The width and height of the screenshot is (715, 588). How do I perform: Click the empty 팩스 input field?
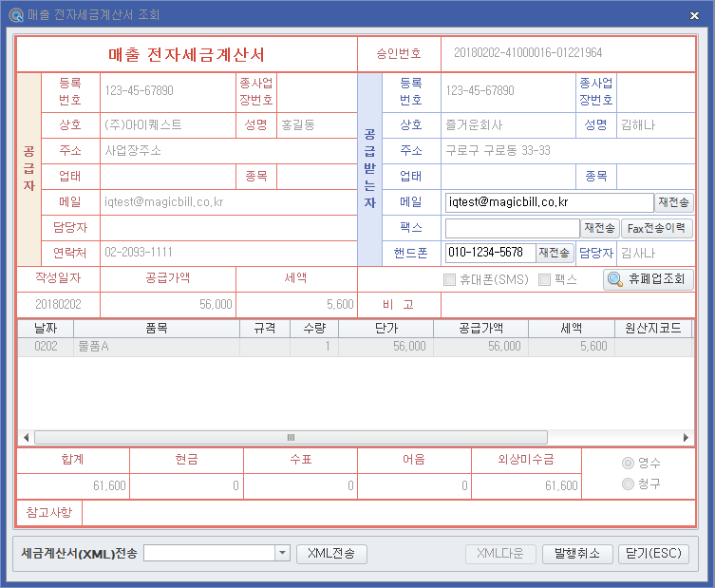(x=513, y=228)
